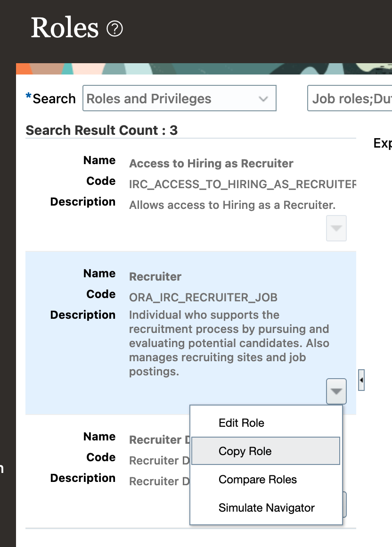This screenshot has height=547, width=392.
Task: Click the IRC_ACCESS_TO_HIRING_AS_RECRUITER code
Action: 243,184
